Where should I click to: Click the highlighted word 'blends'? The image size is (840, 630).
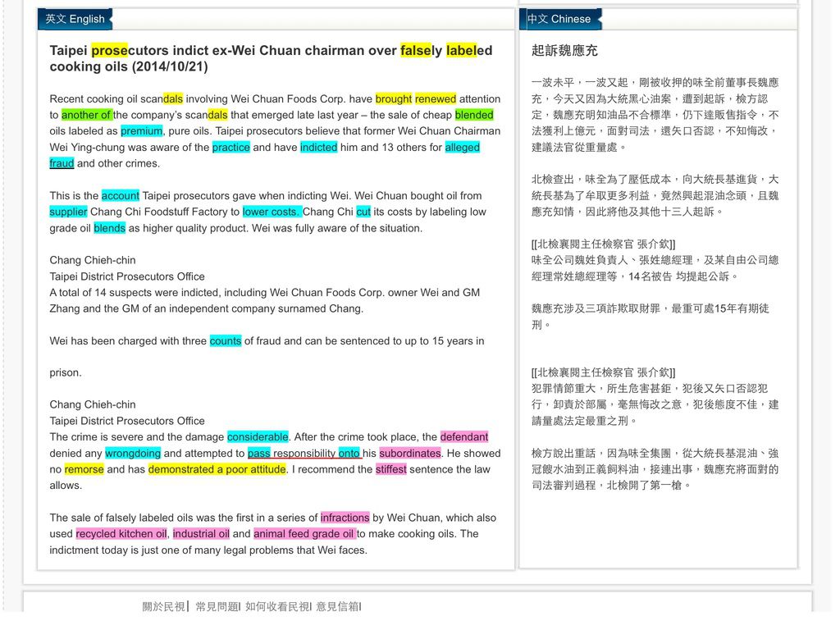click(x=109, y=228)
